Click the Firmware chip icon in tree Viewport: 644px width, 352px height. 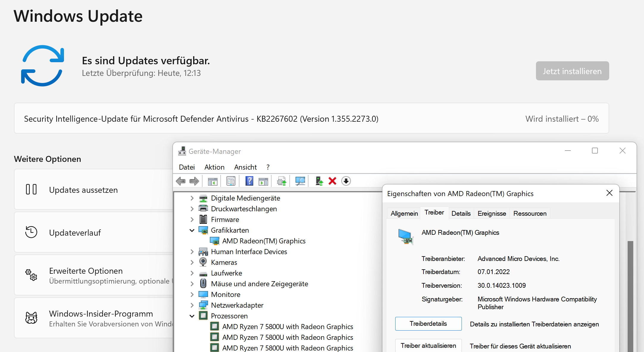[203, 219]
